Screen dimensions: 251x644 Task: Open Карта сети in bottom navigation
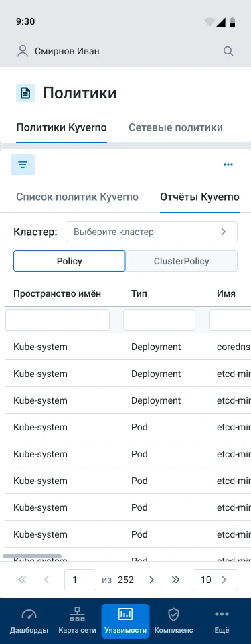77,621
